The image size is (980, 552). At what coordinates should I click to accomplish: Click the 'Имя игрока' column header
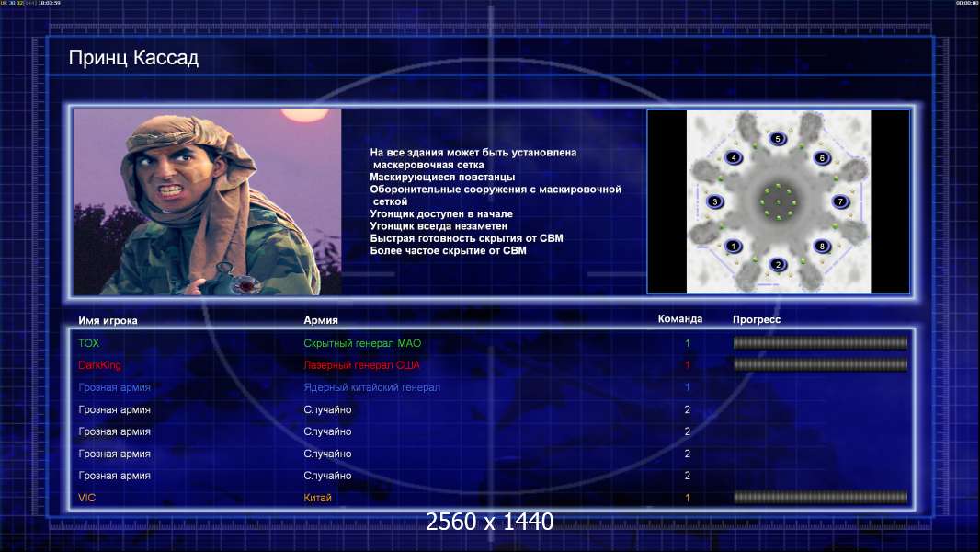tap(108, 321)
